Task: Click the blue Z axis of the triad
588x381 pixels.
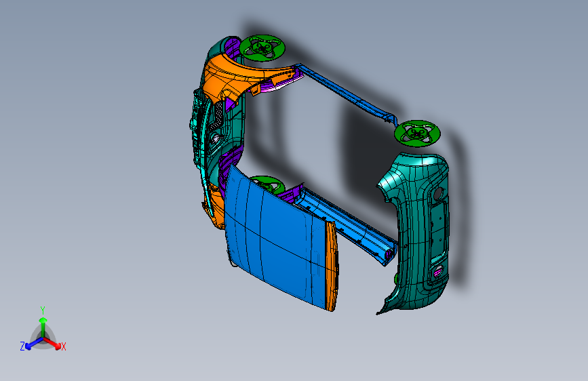Action: point(33,344)
